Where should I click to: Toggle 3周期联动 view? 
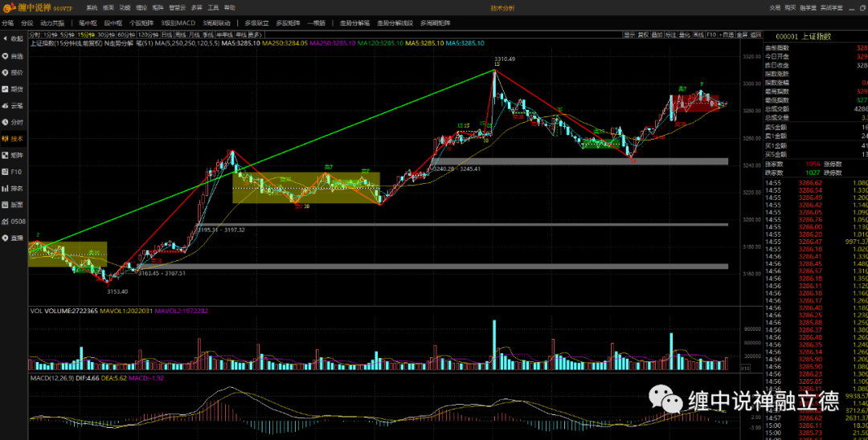[x=216, y=23]
